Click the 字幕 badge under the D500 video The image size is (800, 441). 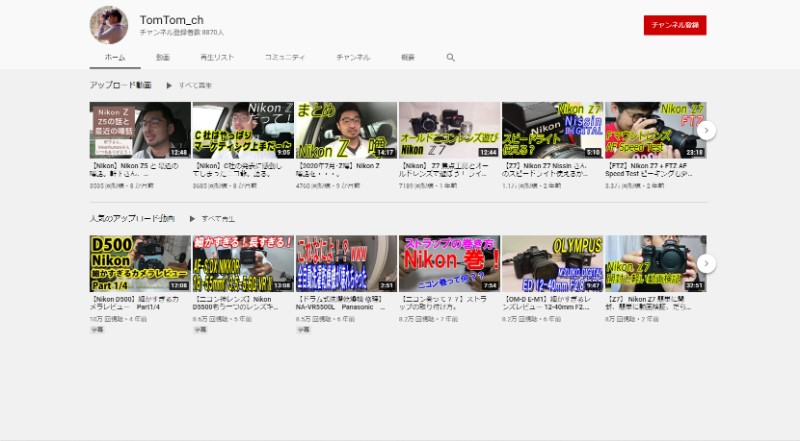[97, 330]
